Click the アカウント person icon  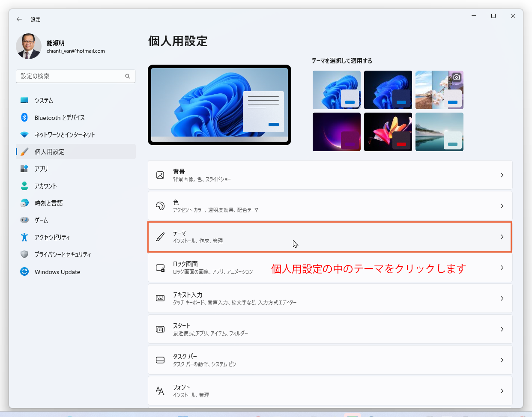click(x=24, y=186)
